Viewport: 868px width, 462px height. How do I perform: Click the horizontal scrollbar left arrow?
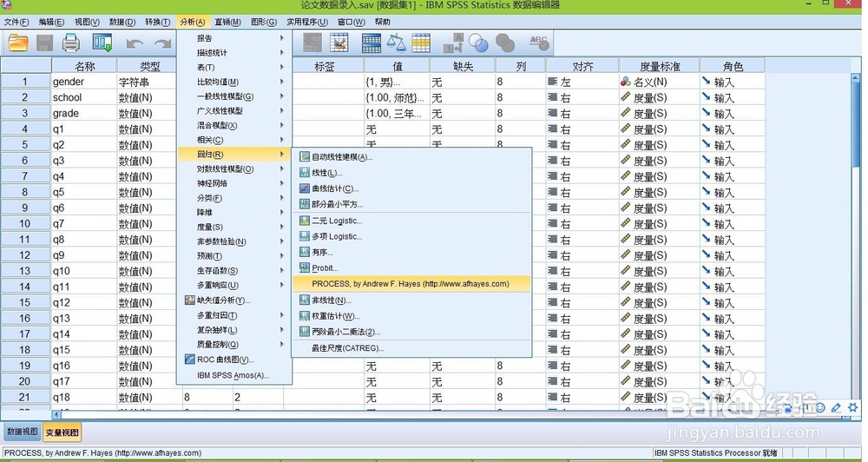(x=56, y=414)
